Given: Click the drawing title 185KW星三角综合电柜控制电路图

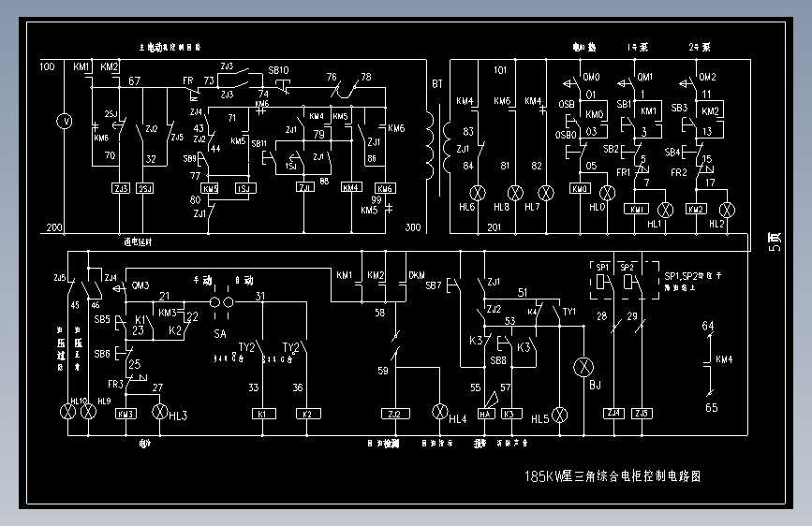Looking at the screenshot, I should [613, 476].
